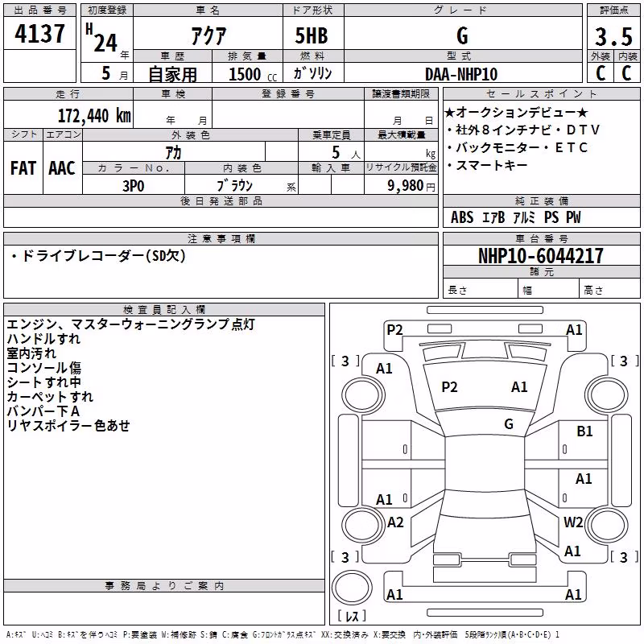Select the W2 mark on car diagram
The image size is (644, 644).
(x=573, y=522)
